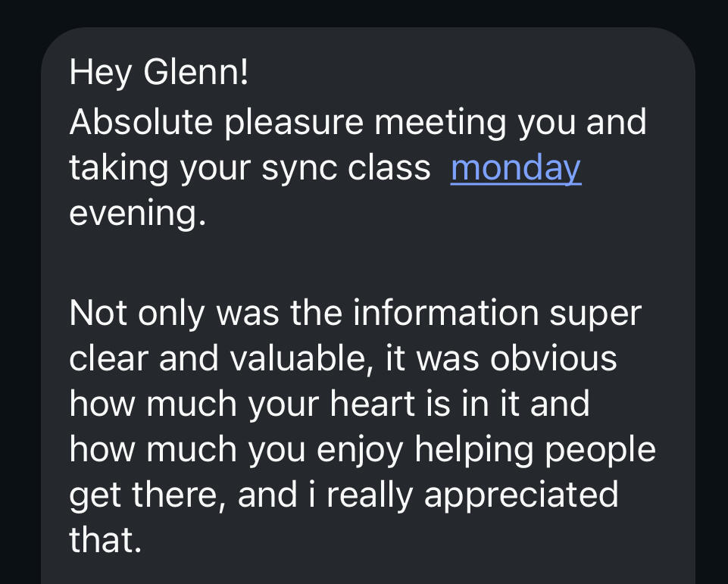The height and width of the screenshot is (584, 728).
Task: Tap the "clear and valuable, it was obvious" line
Action: click(342, 359)
